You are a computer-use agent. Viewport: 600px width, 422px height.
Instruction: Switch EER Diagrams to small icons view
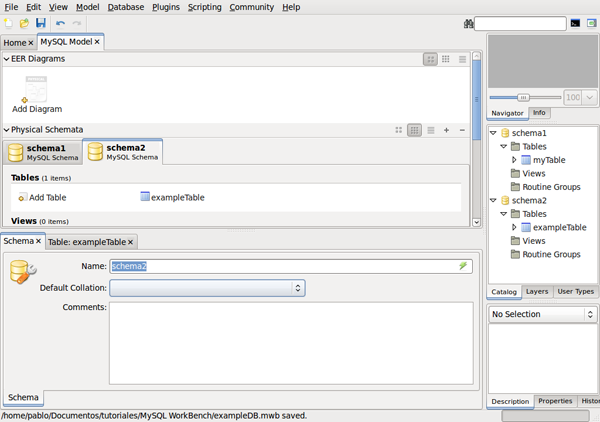tap(446, 59)
